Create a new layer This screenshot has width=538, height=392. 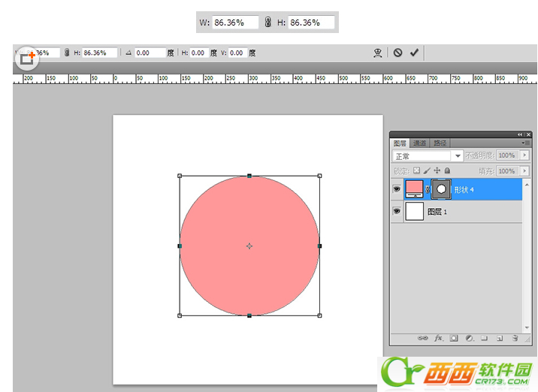point(500,339)
